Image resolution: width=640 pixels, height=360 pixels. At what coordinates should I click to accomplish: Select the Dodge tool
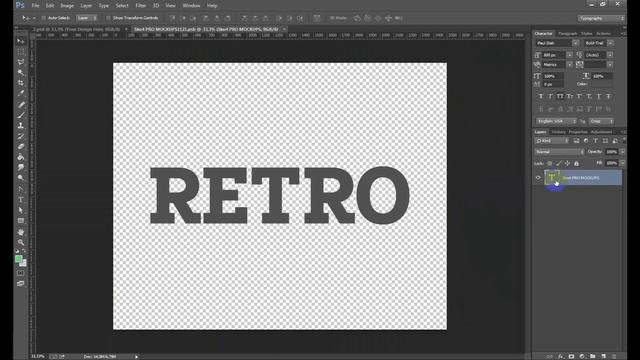point(21,178)
